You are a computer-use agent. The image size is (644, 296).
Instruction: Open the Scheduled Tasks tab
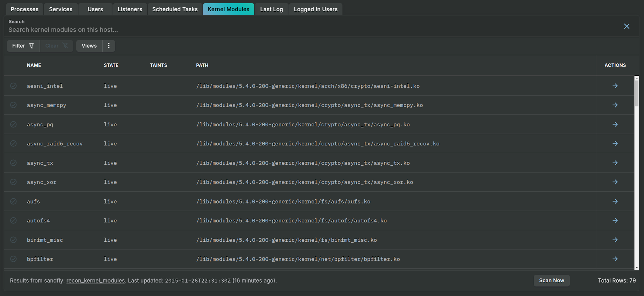[175, 9]
